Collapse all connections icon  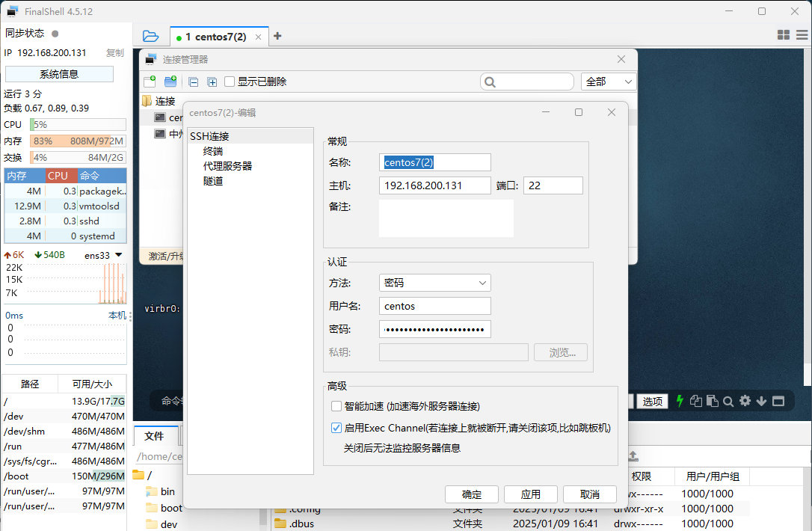pos(193,82)
